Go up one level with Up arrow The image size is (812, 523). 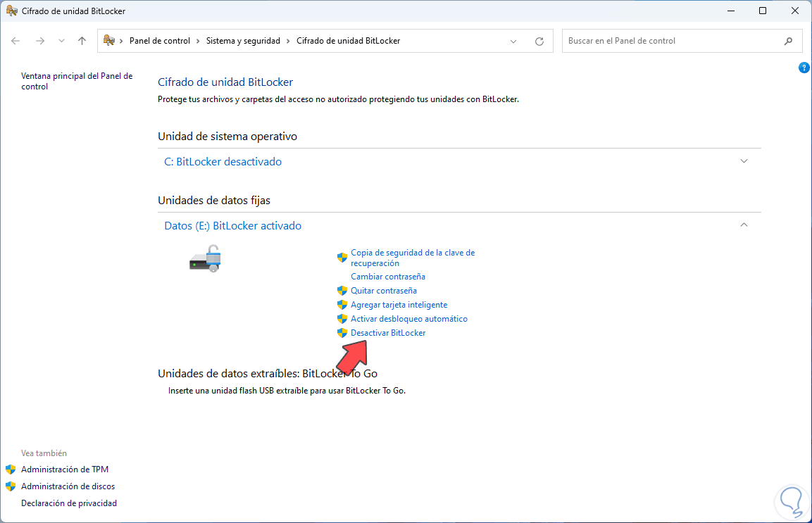click(82, 41)
